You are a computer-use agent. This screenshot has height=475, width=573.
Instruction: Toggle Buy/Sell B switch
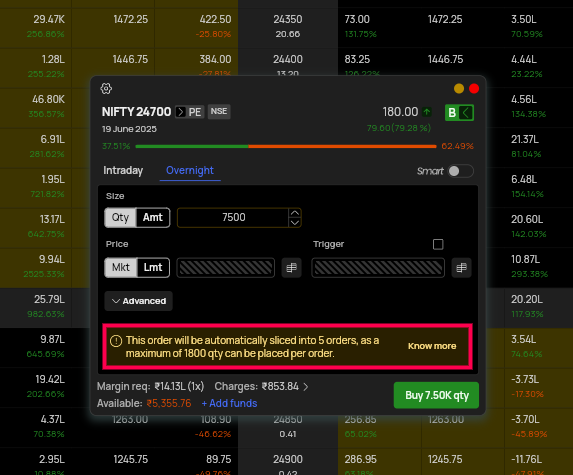click(459, 113)
